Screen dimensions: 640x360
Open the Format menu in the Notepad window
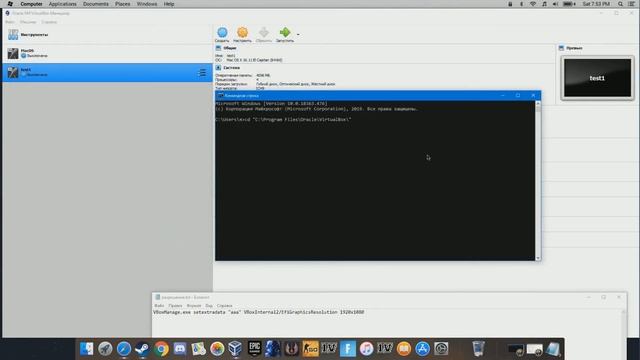pyautogui.click(x=194, y=305)
